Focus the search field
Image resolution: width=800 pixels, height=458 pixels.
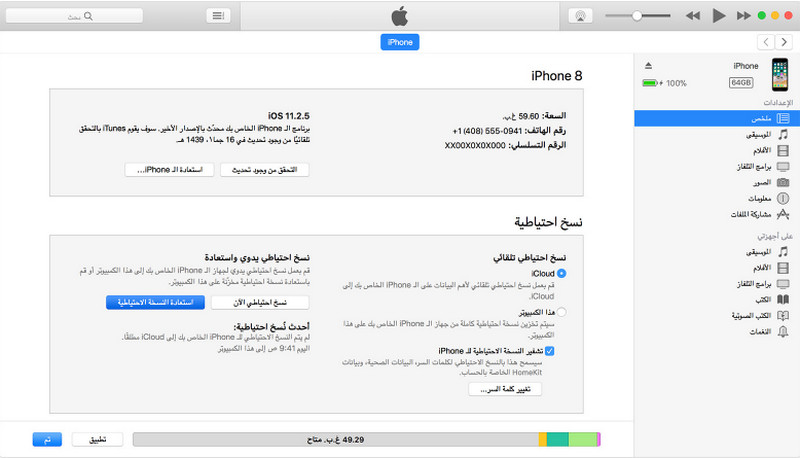pyautogui.click(x=74, y=16)
